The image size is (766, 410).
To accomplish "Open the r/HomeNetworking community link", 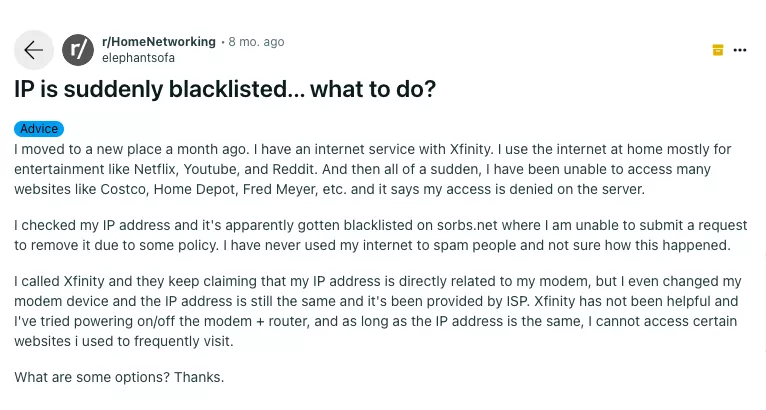I will coord(159,42).
